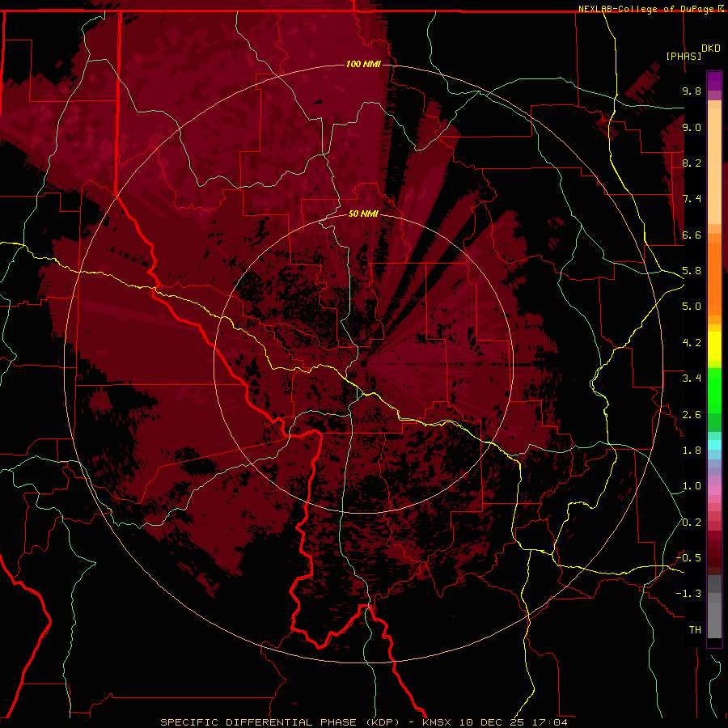Click the 9.0 value on color scale

692,127
